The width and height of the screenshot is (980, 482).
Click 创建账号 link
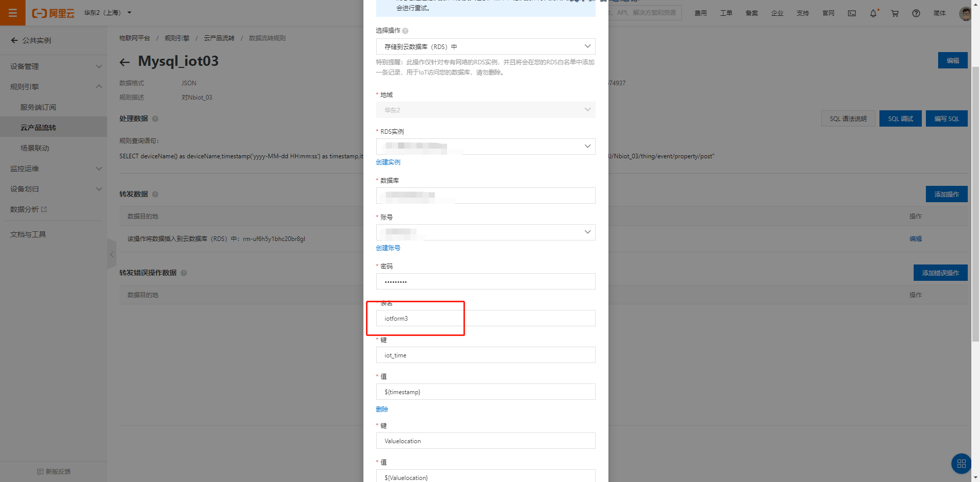[388, 248]
